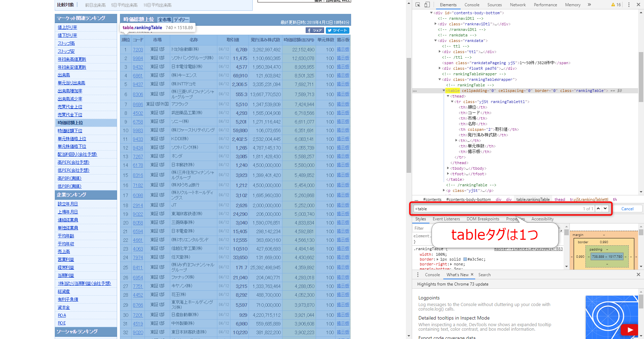This screenshot has height=339, width=644.
Task: Select the DOM Breakpoints pane tab
Action: point(483,219)
